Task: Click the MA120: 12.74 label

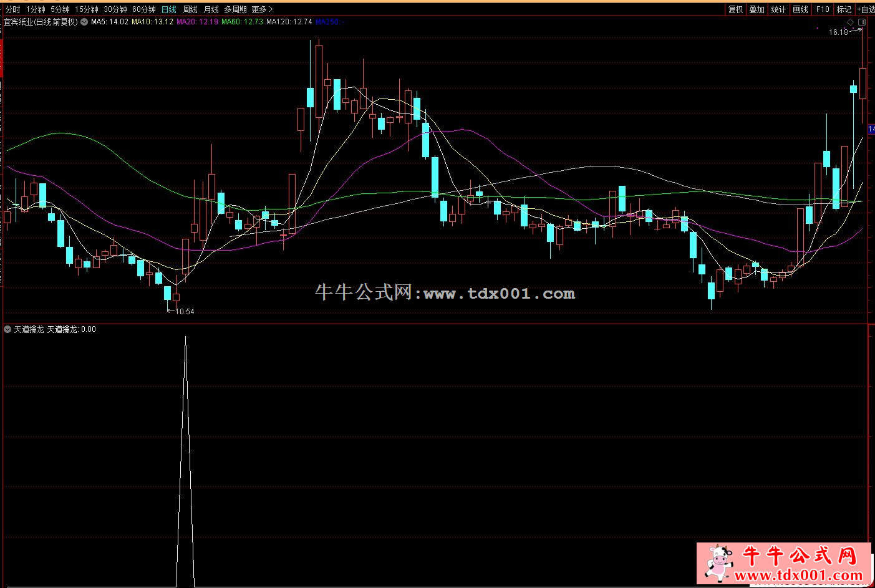Action: (289, 22)
